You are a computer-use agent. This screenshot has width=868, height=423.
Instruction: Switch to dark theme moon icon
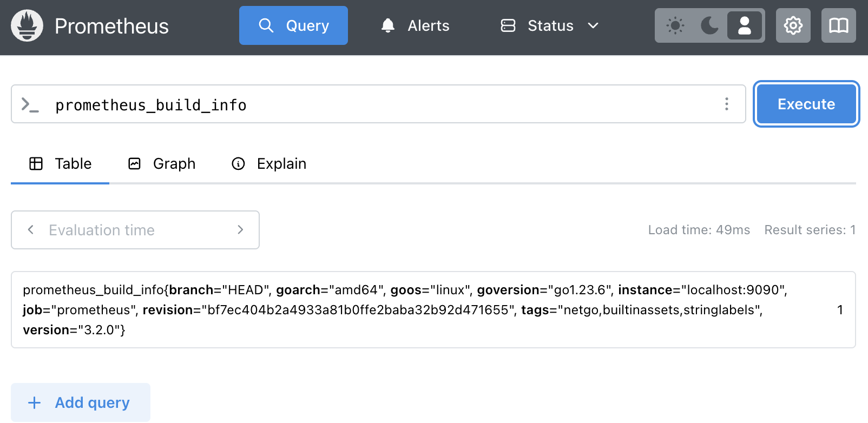(x=709, y=25)
